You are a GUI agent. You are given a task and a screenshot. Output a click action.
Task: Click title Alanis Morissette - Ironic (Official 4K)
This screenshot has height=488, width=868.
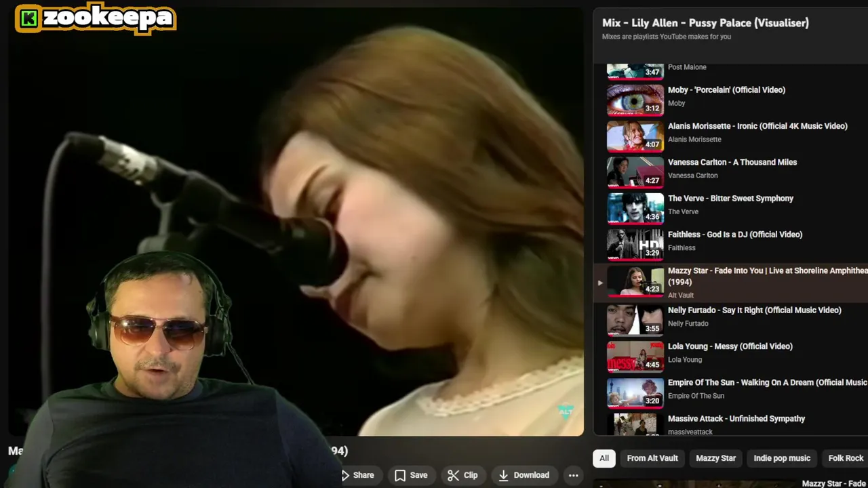click(x=757, y=126)
